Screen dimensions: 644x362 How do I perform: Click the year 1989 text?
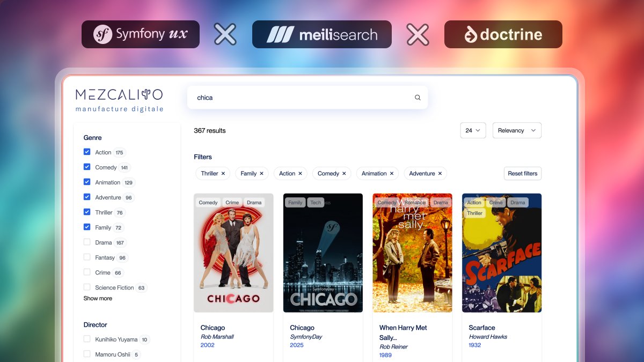pos(385,355)
